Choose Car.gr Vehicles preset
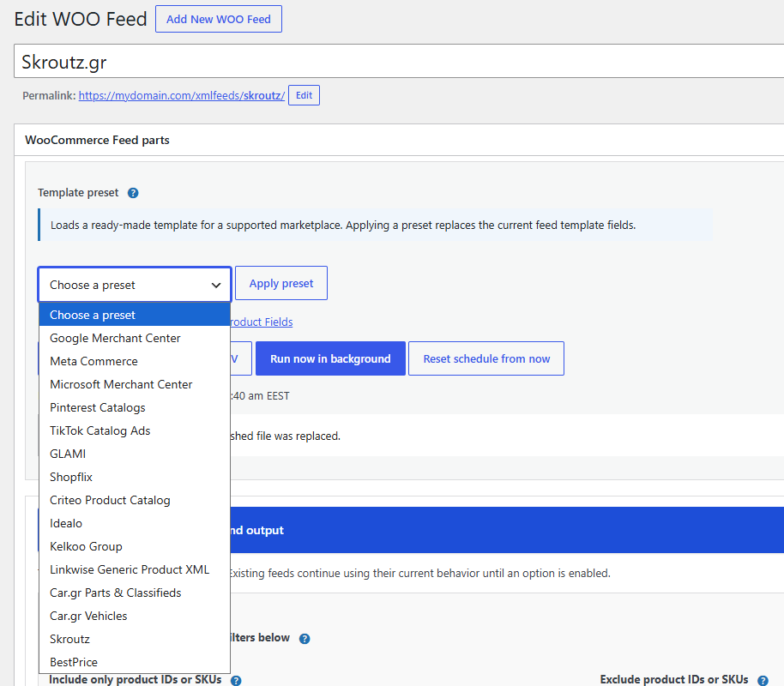The image size is (784, 686). [135, 616]
